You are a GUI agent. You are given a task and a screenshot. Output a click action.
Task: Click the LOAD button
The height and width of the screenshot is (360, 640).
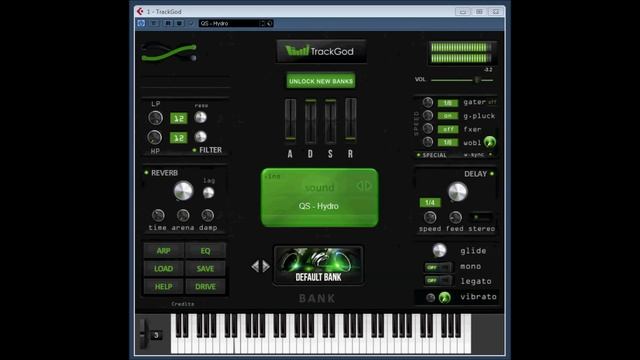(x=164, y=269)
